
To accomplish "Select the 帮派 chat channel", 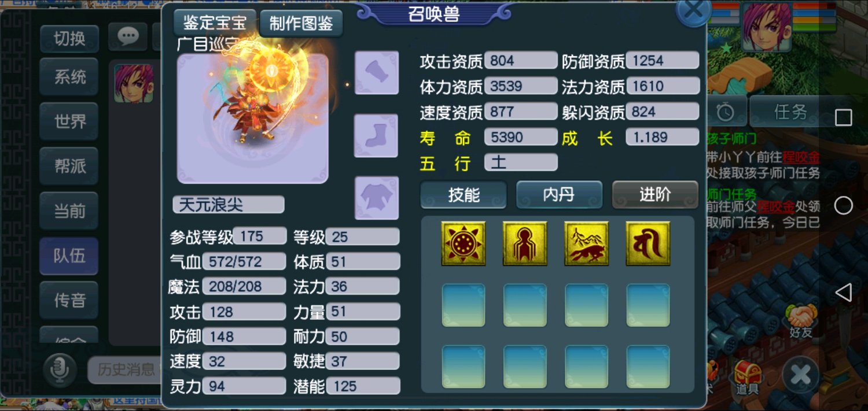I will click(x=69, y=166).
